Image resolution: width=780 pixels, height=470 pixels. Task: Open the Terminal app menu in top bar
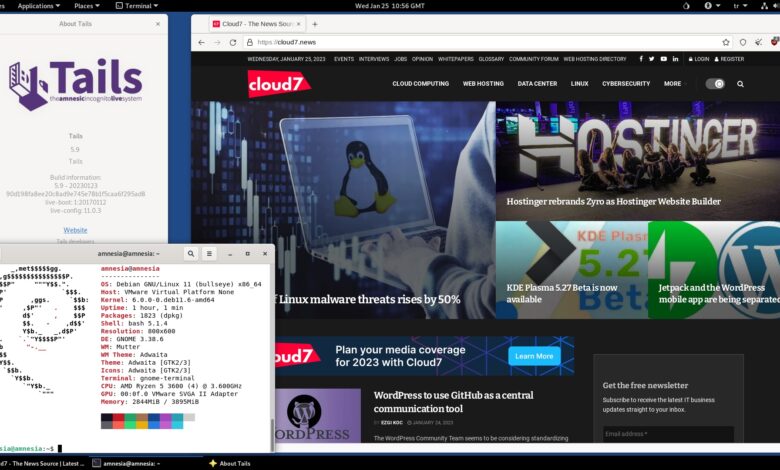click(137, 6)
